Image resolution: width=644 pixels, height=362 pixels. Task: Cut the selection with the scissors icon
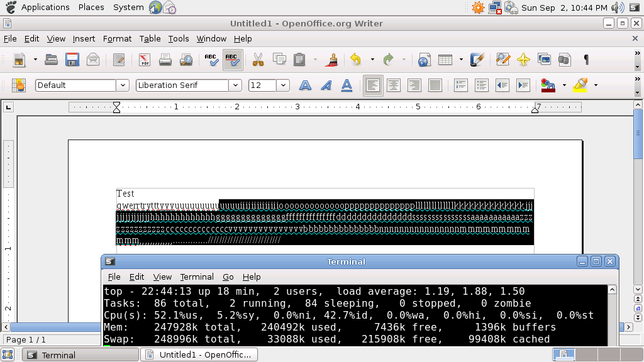tap(258, 60)
